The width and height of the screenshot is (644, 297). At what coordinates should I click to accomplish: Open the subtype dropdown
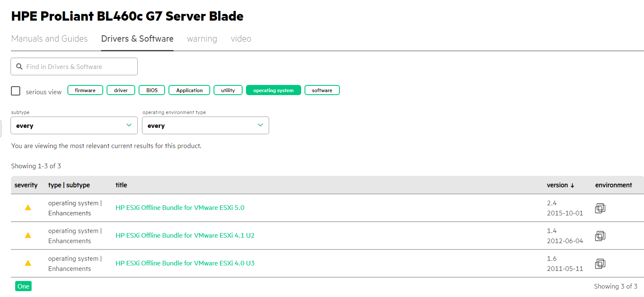pyautogui.click(x=74, y=125)
